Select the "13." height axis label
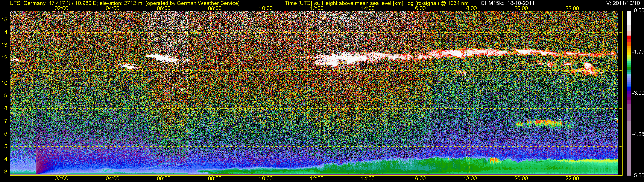This screenshot has width=644, height=182. [5, 45]
